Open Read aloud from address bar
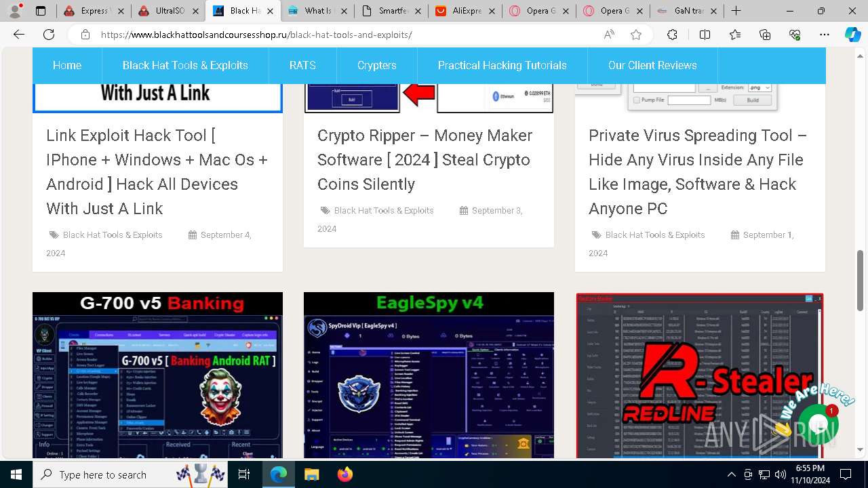 tap(609, 35)
